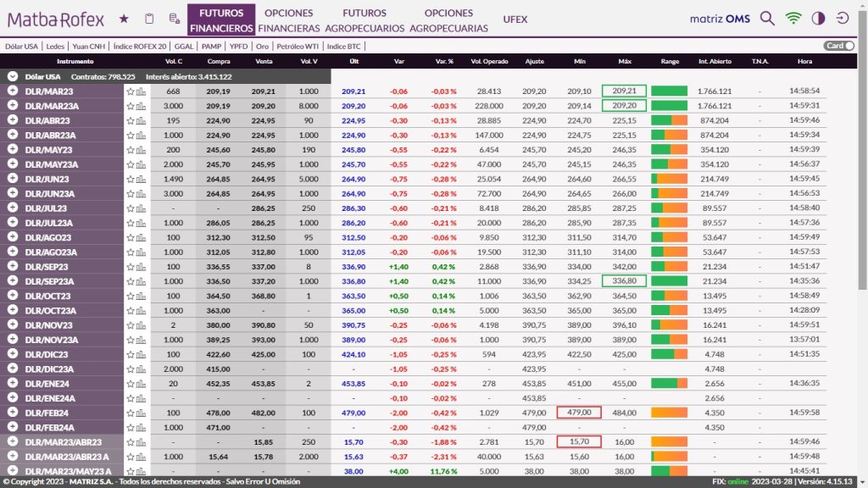Sort by the Vol. Operado column header
This screenshot has height=488, width=868.
click(489, 62)
